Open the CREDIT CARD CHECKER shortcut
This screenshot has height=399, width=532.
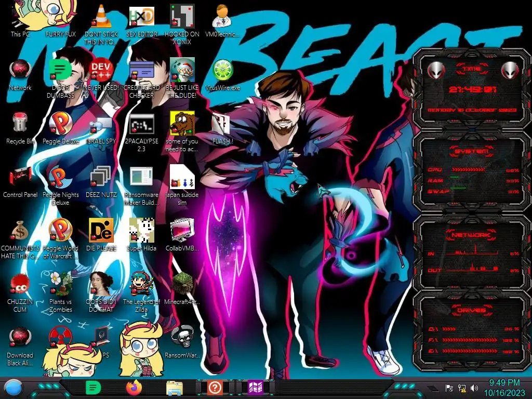[x=141, y=79]
